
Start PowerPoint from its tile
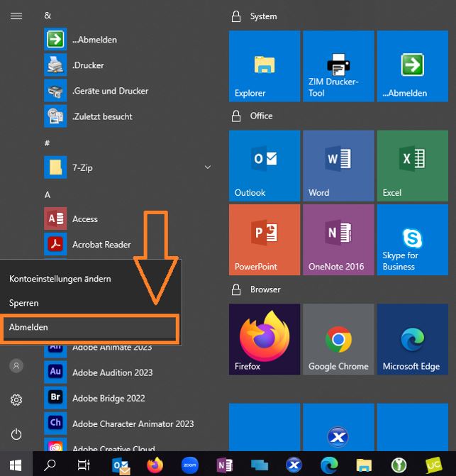pyautogui.click(x=265, y=240)
